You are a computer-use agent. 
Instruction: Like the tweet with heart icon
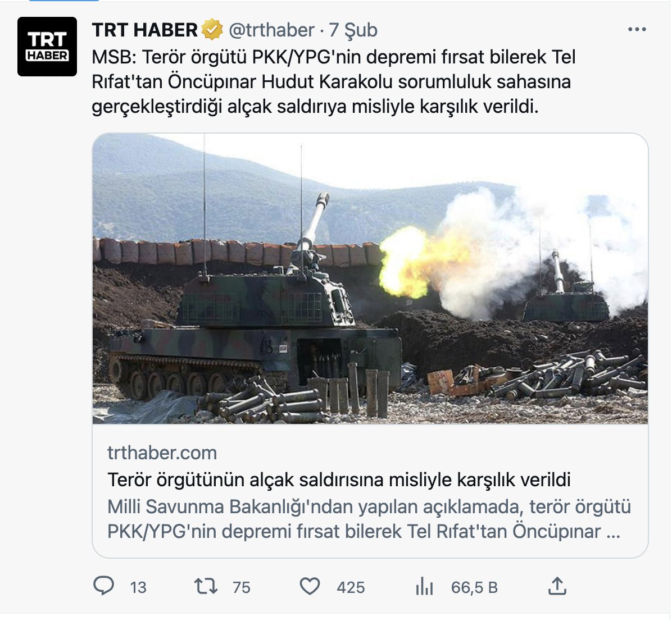tap(310, 586)
